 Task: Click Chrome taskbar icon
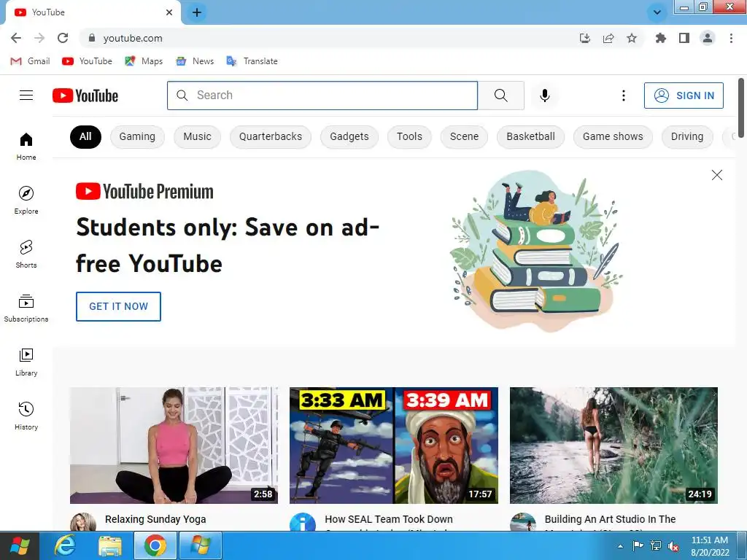[155, 545]
